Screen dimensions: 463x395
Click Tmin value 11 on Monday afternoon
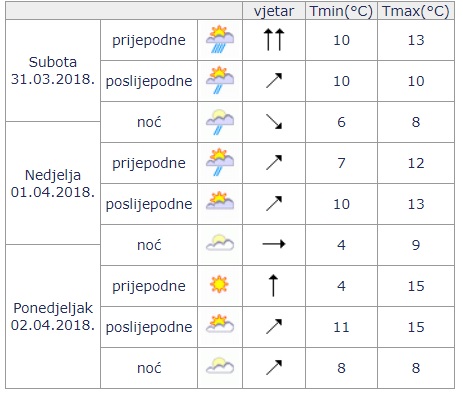(x=341, y=327)
